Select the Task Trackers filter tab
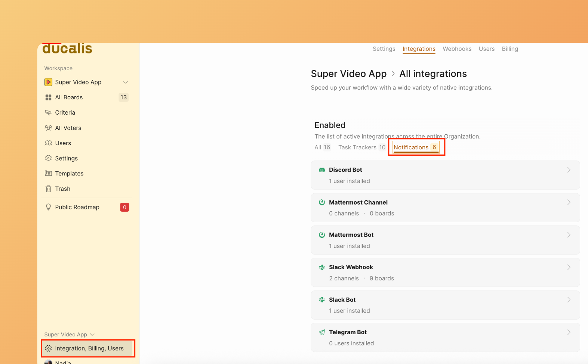The height and width of the screenshot is (364, 588). 361,147
